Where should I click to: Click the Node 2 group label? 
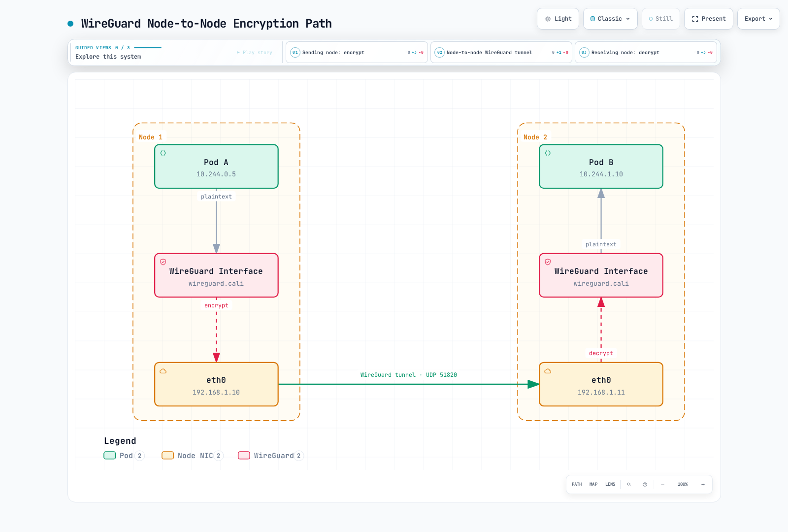(x=535, y=137)
